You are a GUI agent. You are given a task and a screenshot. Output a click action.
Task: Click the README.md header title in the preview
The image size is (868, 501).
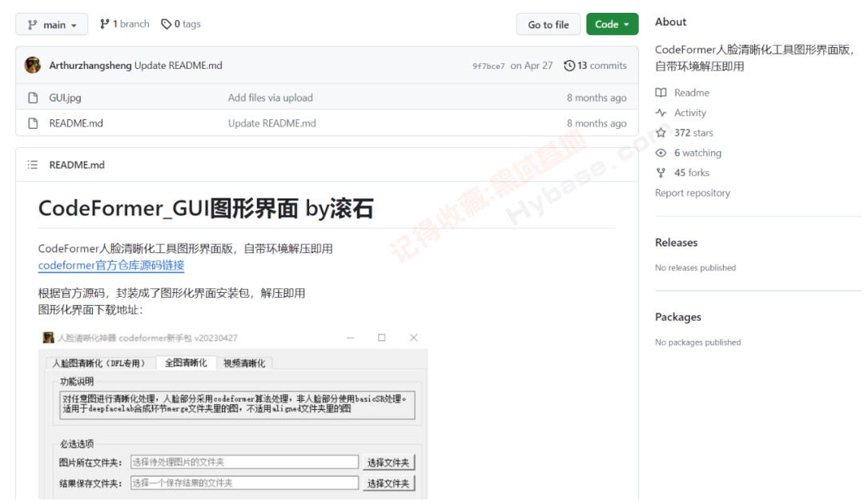[77, 165]
